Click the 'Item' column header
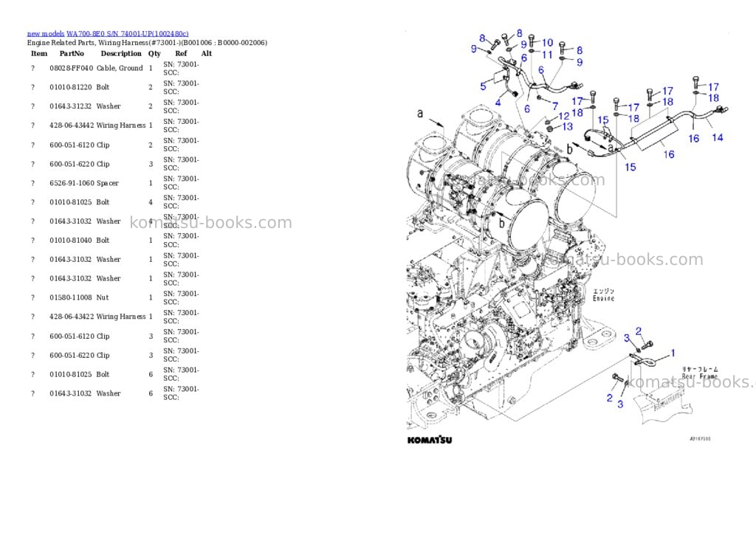The height and width of the screenshot is (535, 756). point(39,53)
